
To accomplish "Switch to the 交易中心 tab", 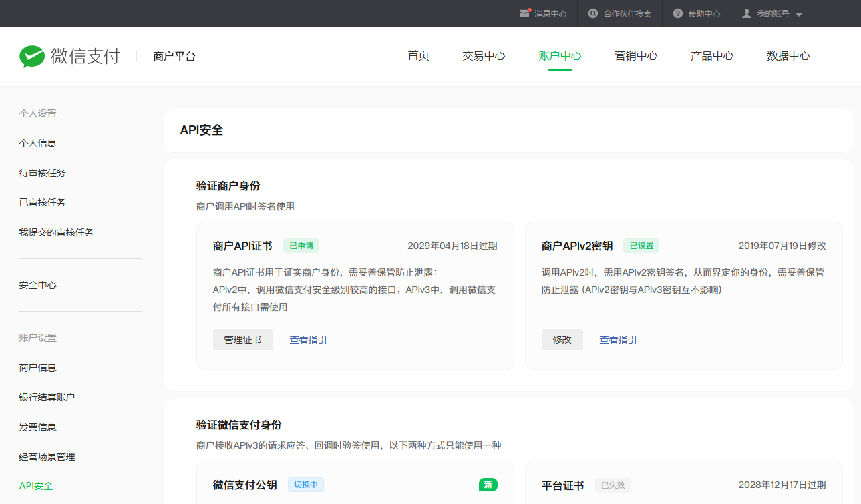I will [484, 56].
